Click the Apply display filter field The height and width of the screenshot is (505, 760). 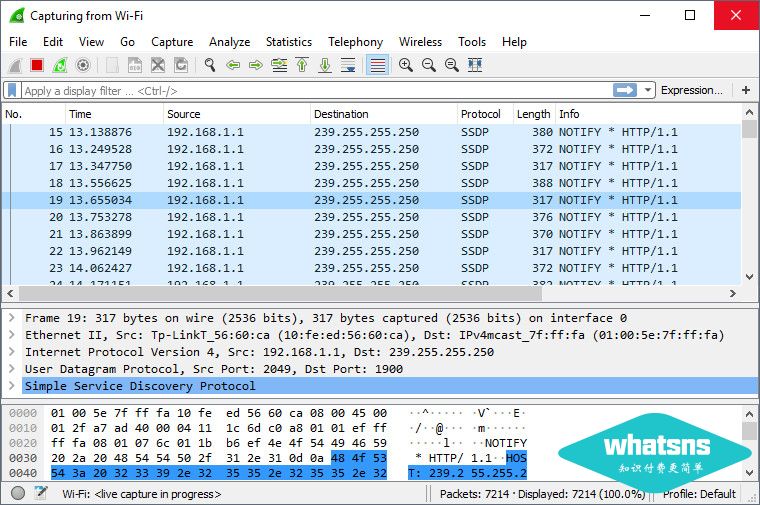pyautogui.click(x=310, y=90)
